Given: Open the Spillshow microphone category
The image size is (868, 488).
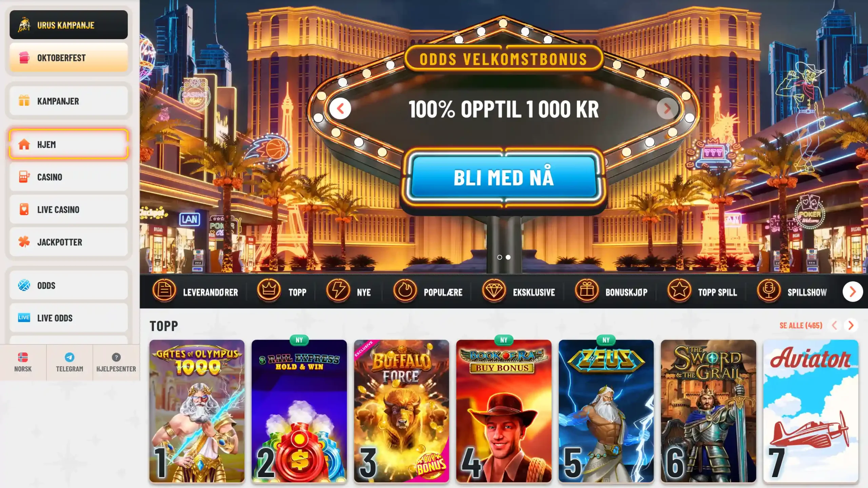Looking at the screenshot, I should [x=769, y=291].
